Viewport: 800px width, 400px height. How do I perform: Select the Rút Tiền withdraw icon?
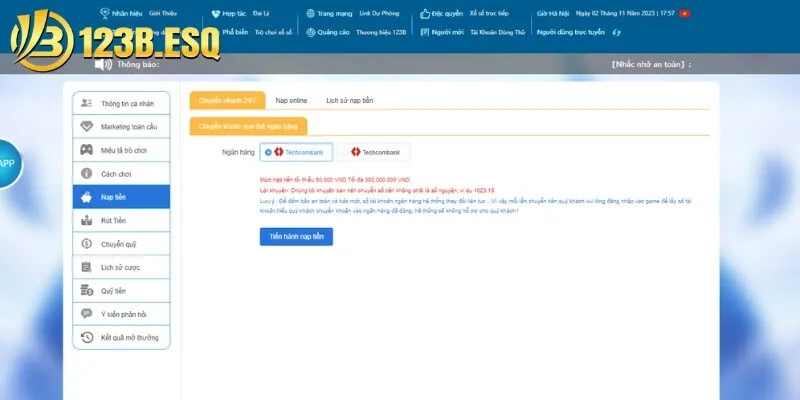point(87,220)
